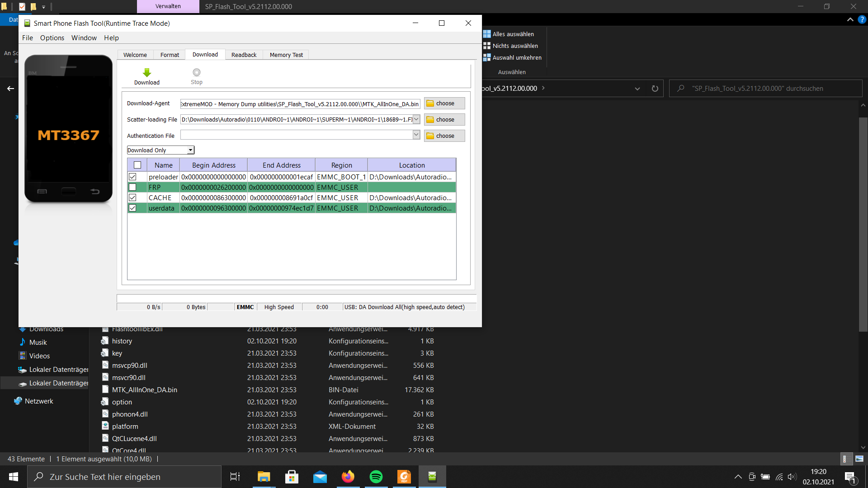Uncheck the preloader partition checkbox
868x488 pixels.
[x=132, y=177]
